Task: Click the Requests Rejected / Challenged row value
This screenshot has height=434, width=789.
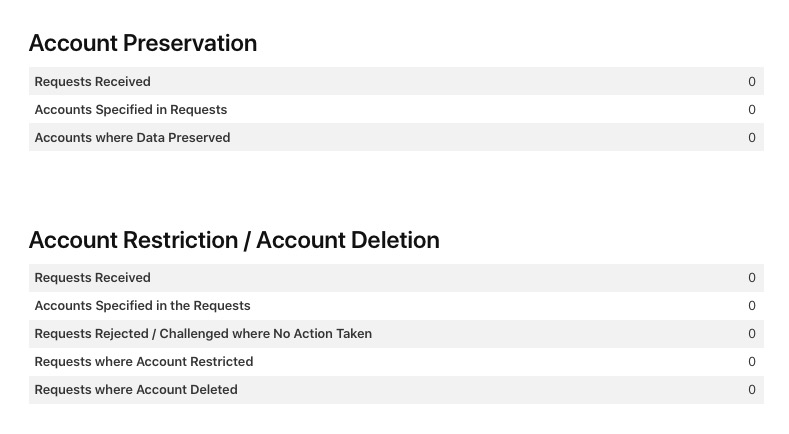Action: point(752,333)
